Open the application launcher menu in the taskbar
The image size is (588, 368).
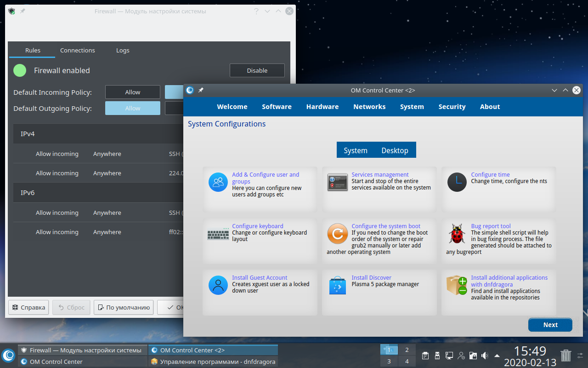pyautogui.click(x=8, y=356)
